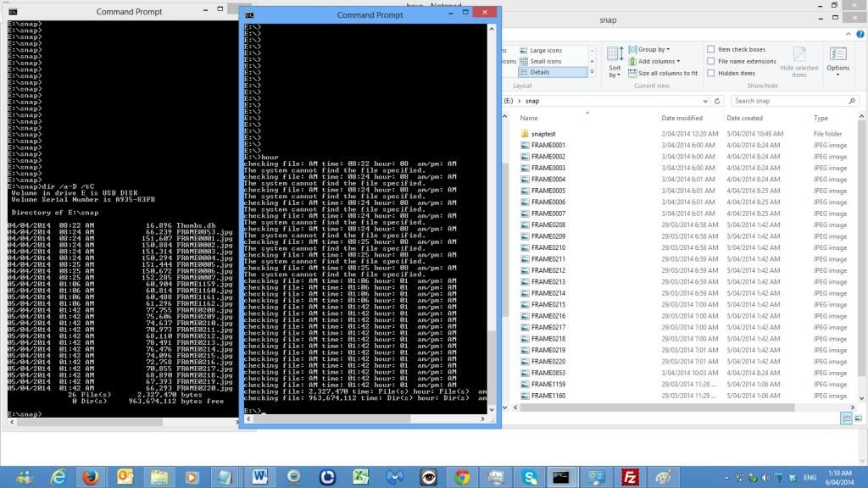Open Google Chrome from the taskbar

click(462, 477)
